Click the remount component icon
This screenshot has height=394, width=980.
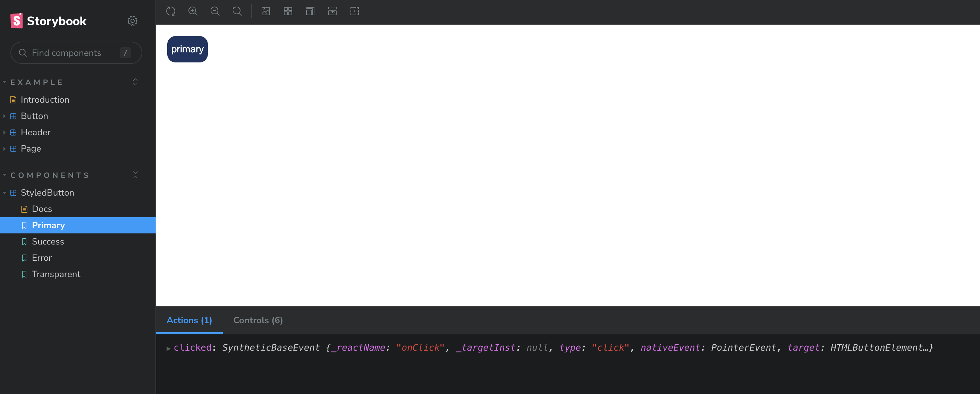coord(171,11)
